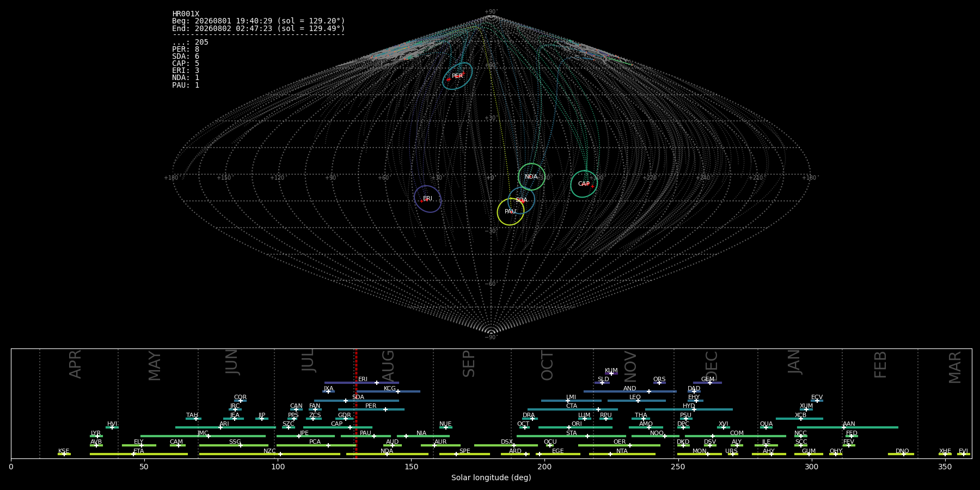The height and width of the screenshot is (490, 980).
Task: Select the KUM shower marker
Action: tap(611, 373)
